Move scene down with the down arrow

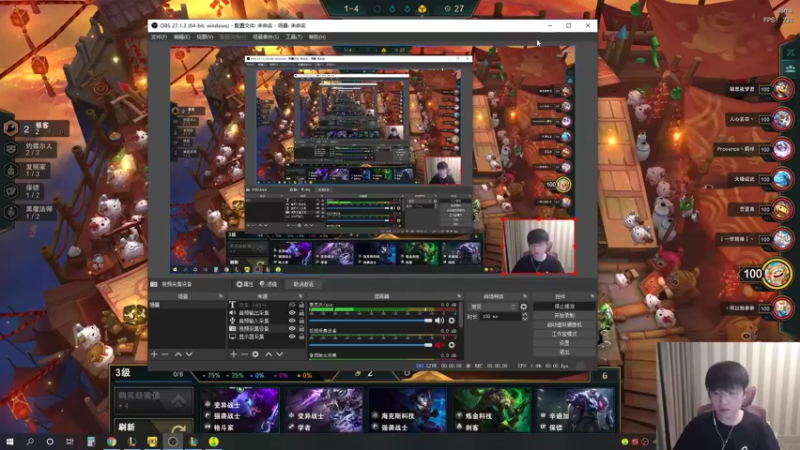(189, 354)
